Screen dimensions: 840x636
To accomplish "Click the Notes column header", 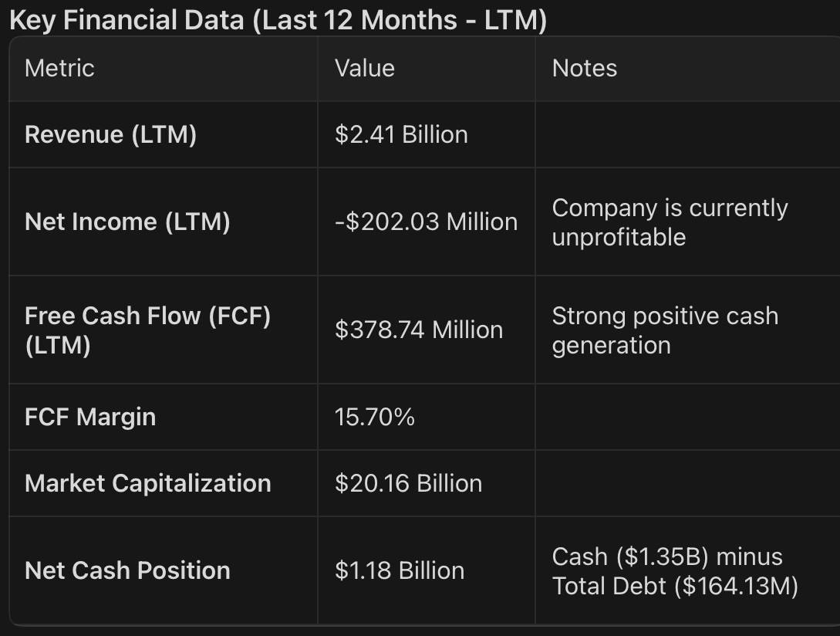I will [584, 68].
